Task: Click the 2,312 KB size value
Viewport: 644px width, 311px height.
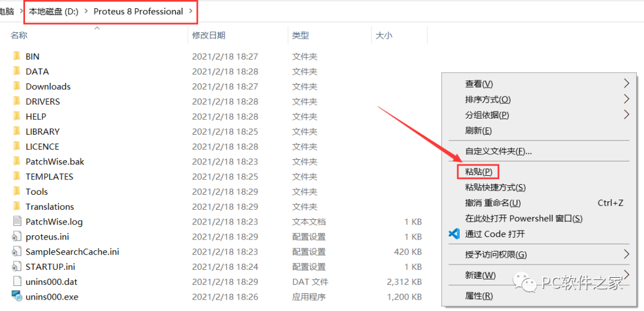Action: (404, 282)
